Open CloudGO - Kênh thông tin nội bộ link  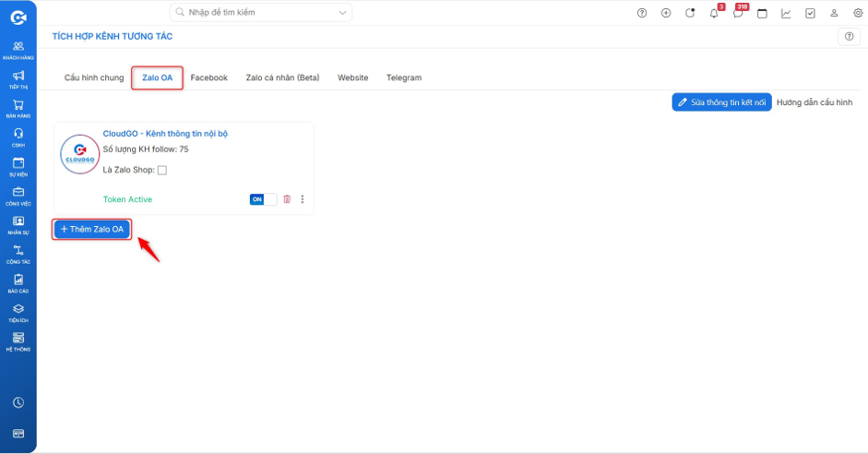click(x=165, y=134)
